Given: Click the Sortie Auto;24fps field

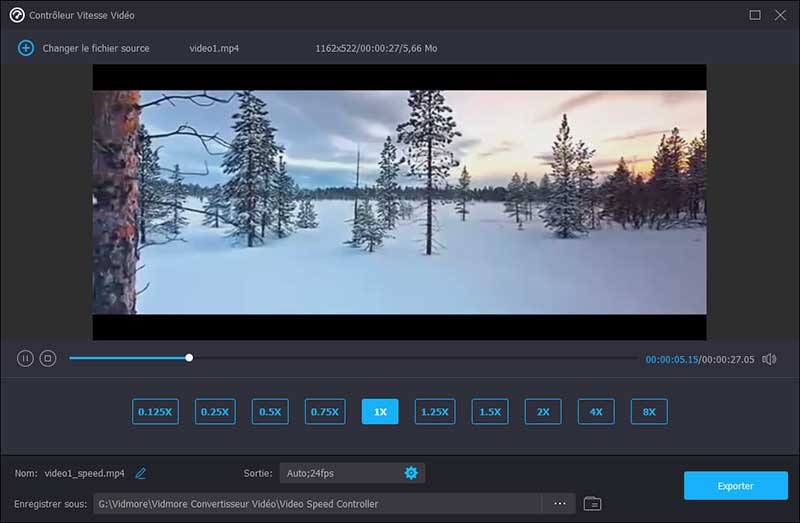Looking at the screenshot, I should click(340, 473).
